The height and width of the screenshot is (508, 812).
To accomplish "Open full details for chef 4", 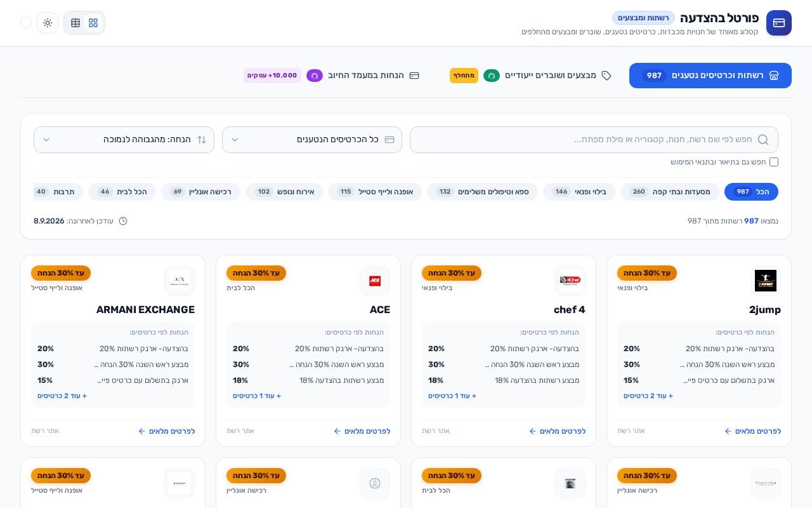I will (x=557, y=431).
